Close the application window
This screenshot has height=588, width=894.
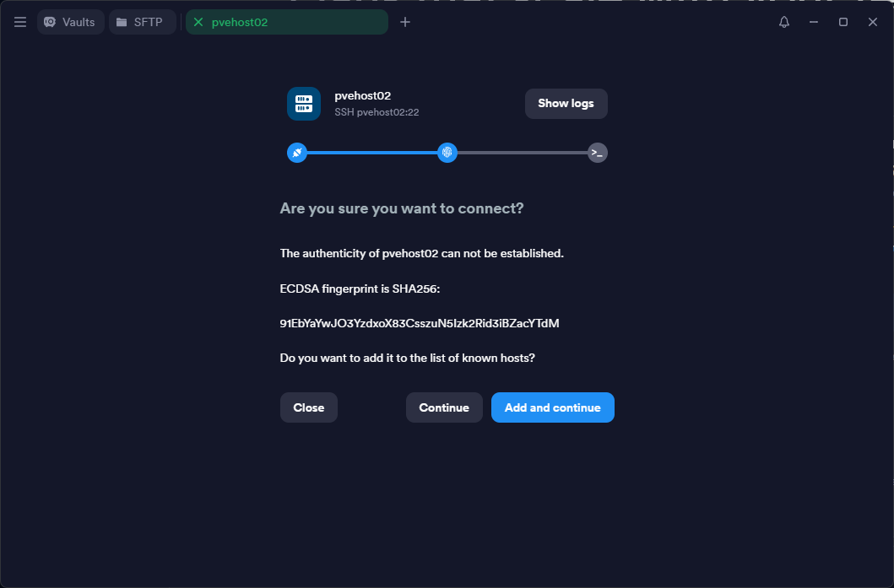(873, 22)
